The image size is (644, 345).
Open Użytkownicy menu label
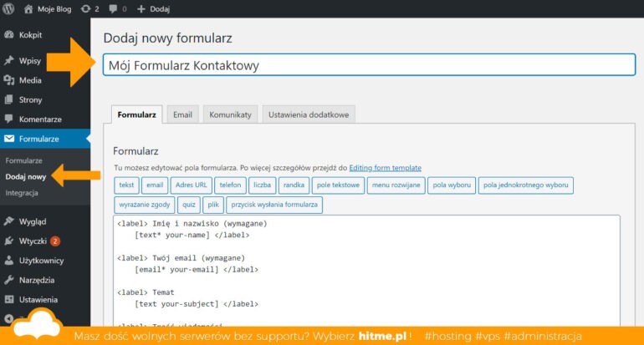41,261
